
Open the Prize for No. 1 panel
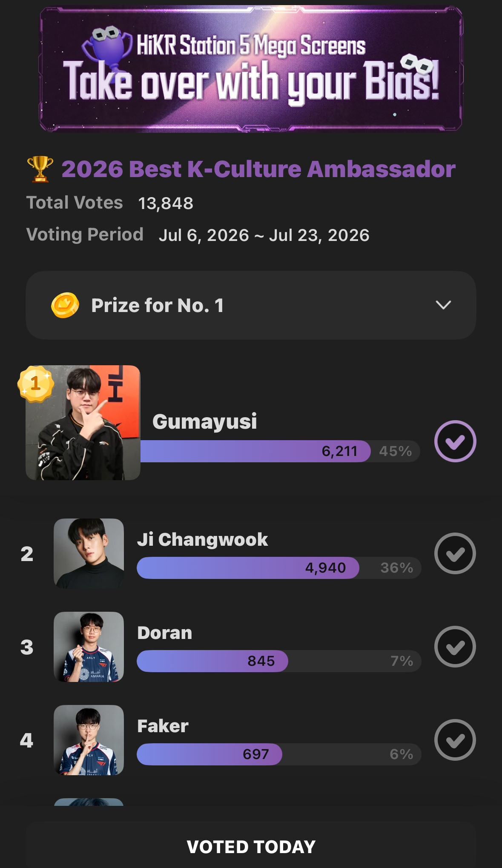(x=251, y=305)
